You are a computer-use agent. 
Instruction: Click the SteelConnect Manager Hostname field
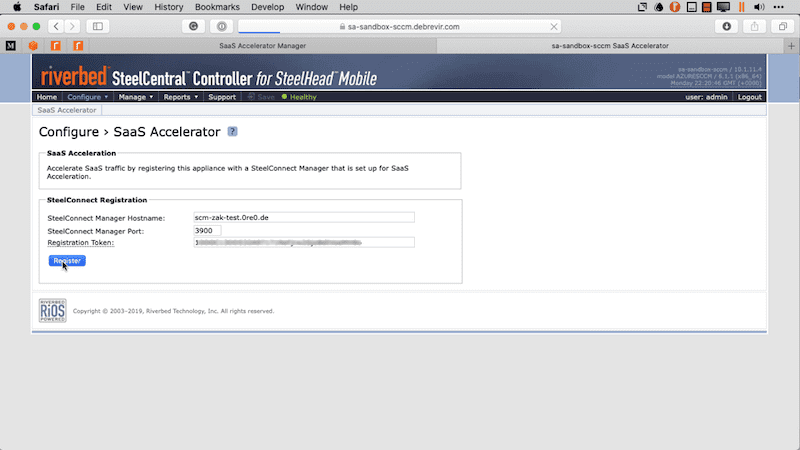pos(304,217)
